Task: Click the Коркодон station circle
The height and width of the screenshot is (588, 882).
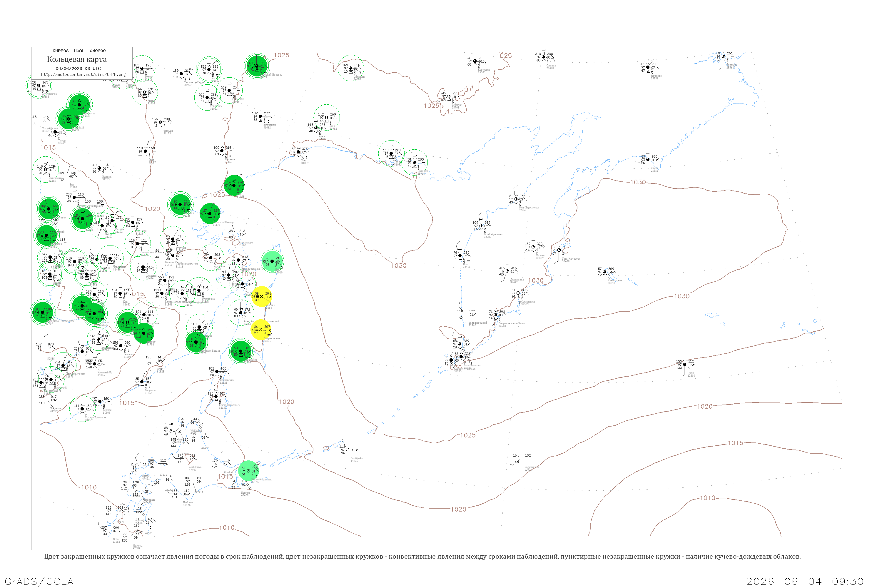Action: (475, 61)
